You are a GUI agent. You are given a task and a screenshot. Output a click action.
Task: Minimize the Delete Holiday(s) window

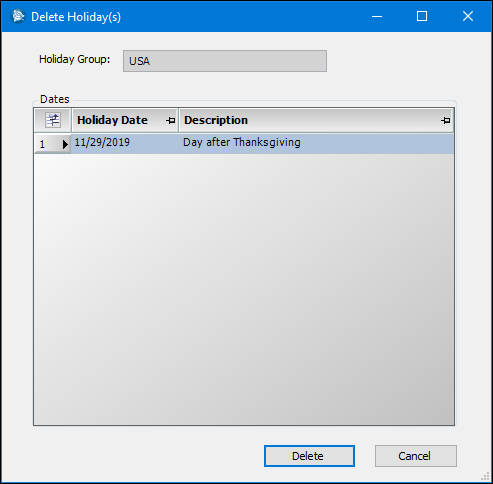[377, 16]
